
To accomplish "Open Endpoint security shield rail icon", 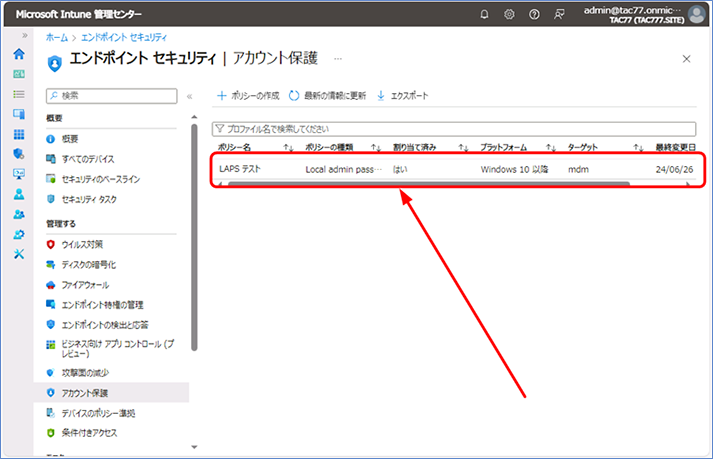I will tap(19, 154).
